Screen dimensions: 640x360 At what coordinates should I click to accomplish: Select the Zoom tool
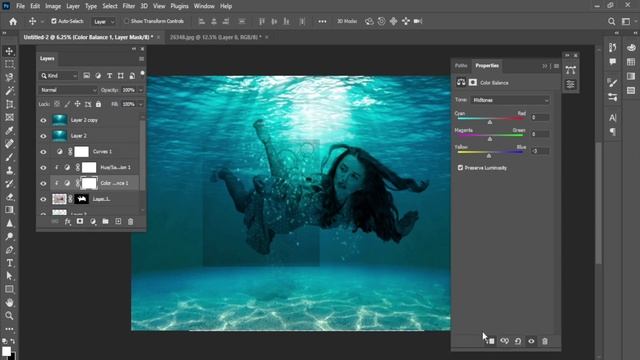[x=9, y=316]
